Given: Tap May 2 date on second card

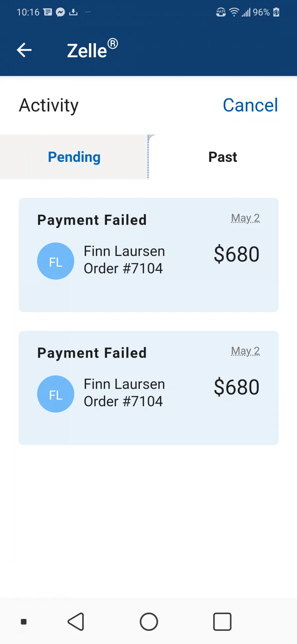Looking at the screenshot, I should point(245,351).
